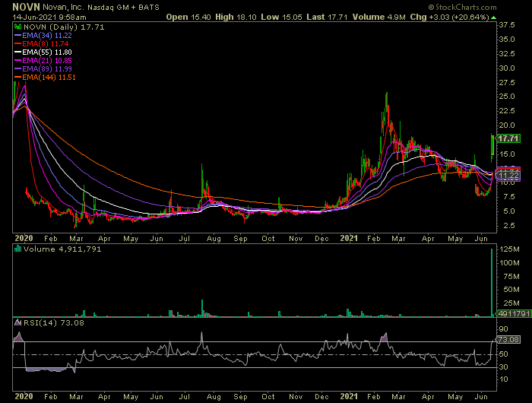Click the candlestick icon beside NOVN (Daily)

pyautogui.click(x=18, y=27)
